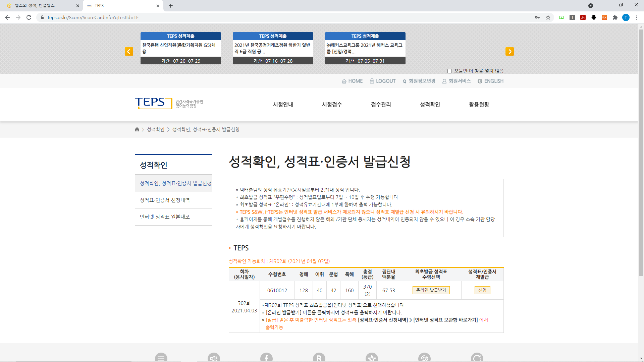Open the tab search dropdown arrow
Screen dimensions: 644x362
(x=591, y=6)
